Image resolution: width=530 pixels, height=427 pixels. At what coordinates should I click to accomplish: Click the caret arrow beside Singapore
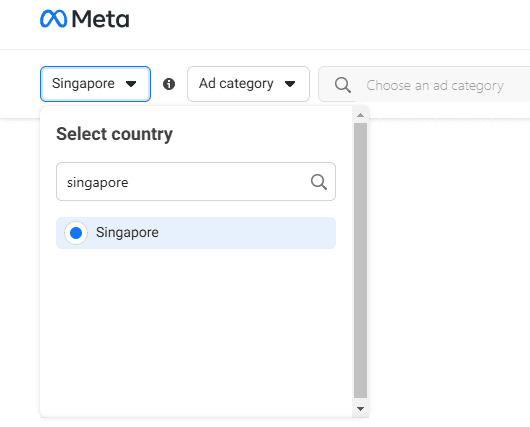[x=131, y=84]
